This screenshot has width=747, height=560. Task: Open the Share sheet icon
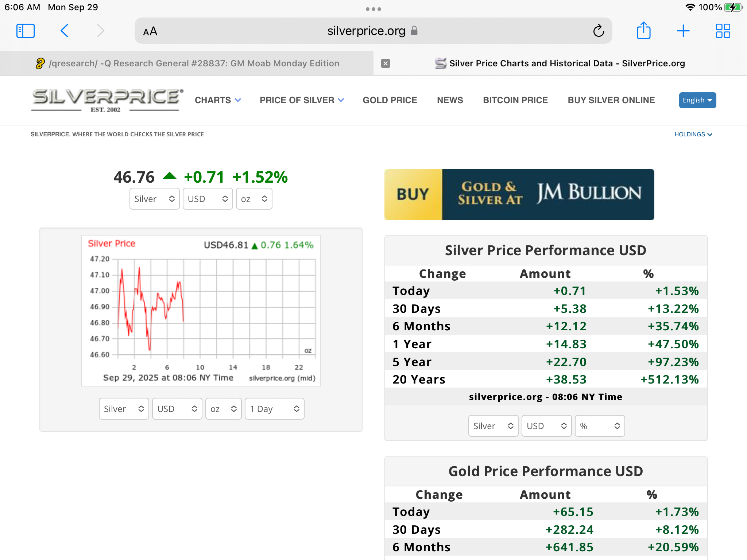pyautogui.click(x=643, y=31)
